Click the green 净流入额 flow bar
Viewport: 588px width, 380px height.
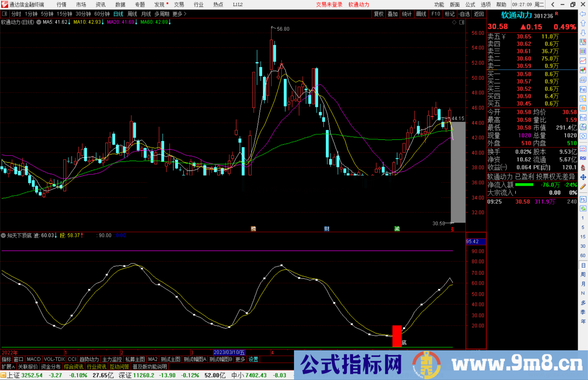tap(524, 185)
